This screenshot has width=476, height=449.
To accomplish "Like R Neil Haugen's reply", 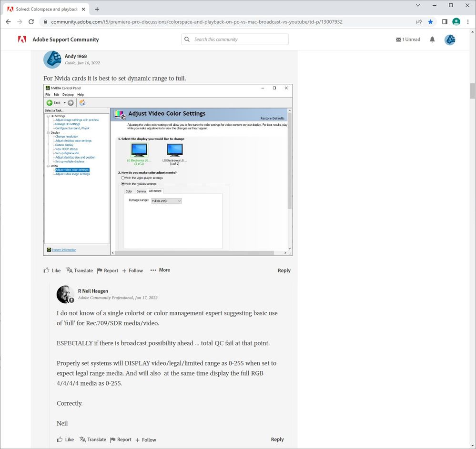I will pyautogui.click(x=65, y=439).
